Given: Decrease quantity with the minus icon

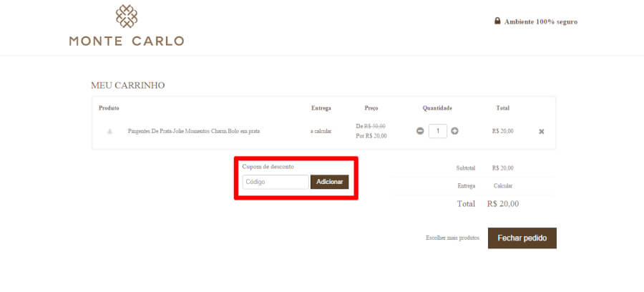Looking at the screenshot, I should pyautogui.click(x=420, y=131).
